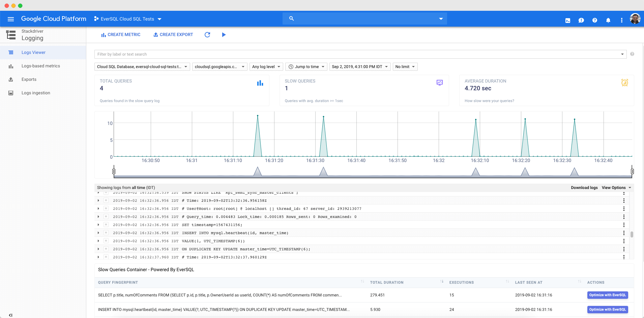Expand the '# Query_time: 0.004483' log entry

pyautogui.click(x=98, y=217)
